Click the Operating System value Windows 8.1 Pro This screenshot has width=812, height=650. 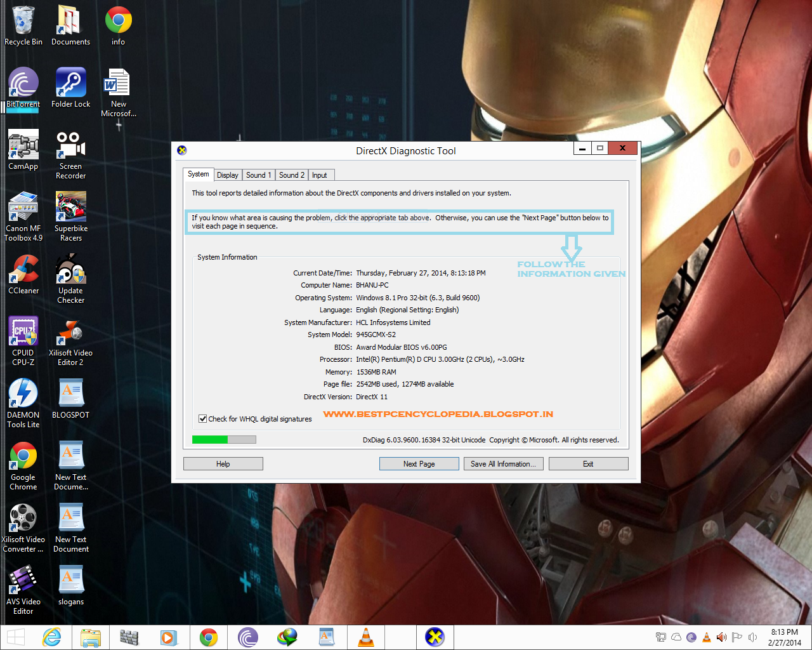point(418,298)
